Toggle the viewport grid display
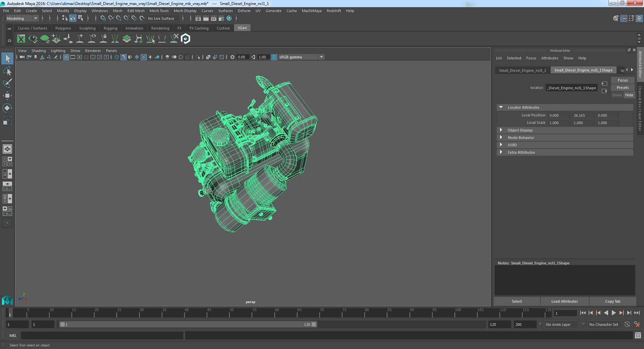The image size is (644, 349). 66,57
